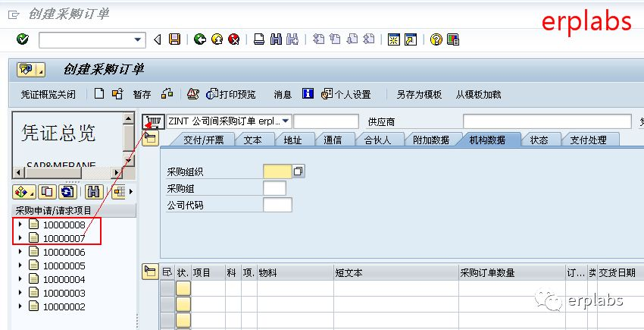
Task: Expand tree item 10000008
Action: pos(20,225)
